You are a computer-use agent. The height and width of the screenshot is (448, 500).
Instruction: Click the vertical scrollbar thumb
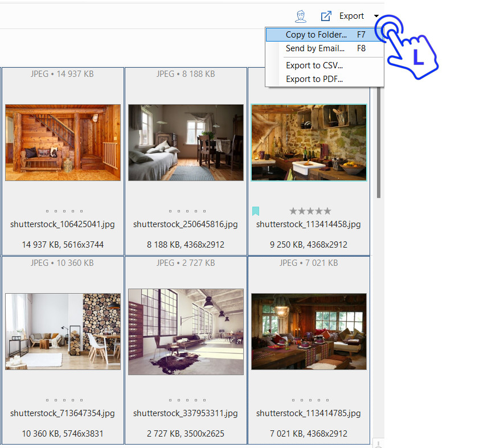379,142
